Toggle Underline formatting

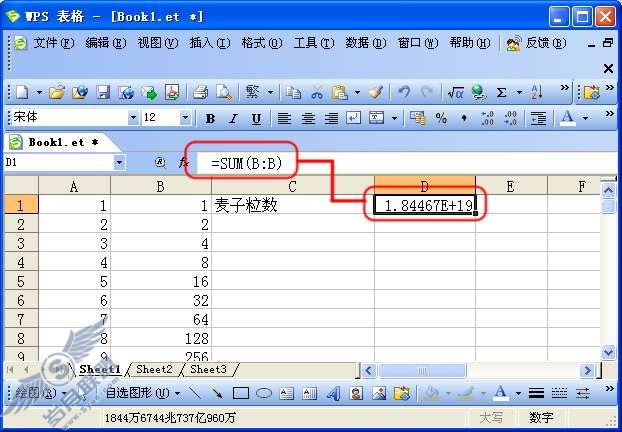257,118
